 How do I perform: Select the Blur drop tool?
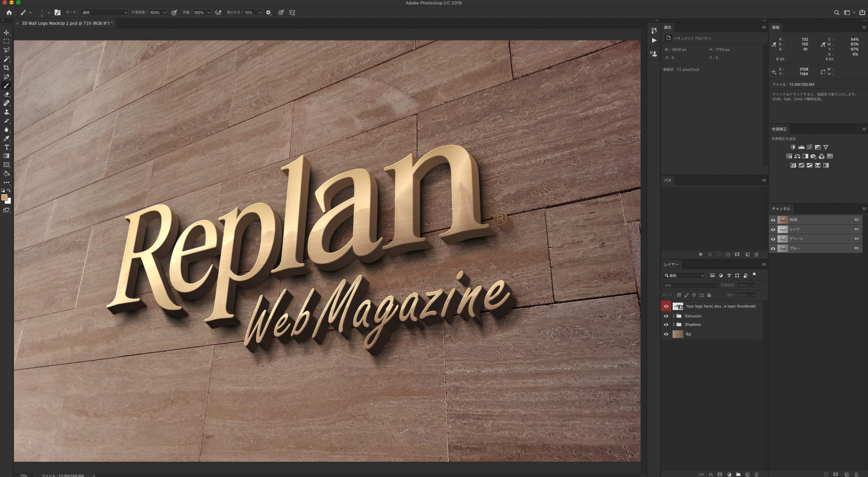point(7,130)
